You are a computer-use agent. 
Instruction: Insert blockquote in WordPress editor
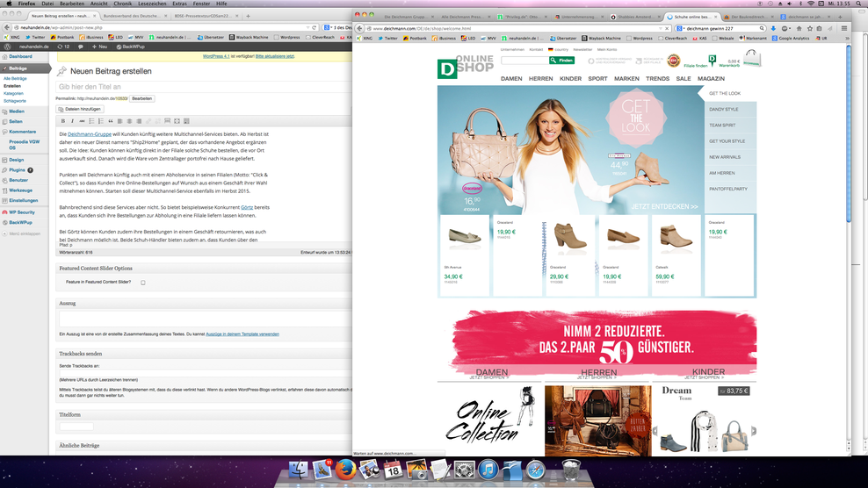coord(110,121)
